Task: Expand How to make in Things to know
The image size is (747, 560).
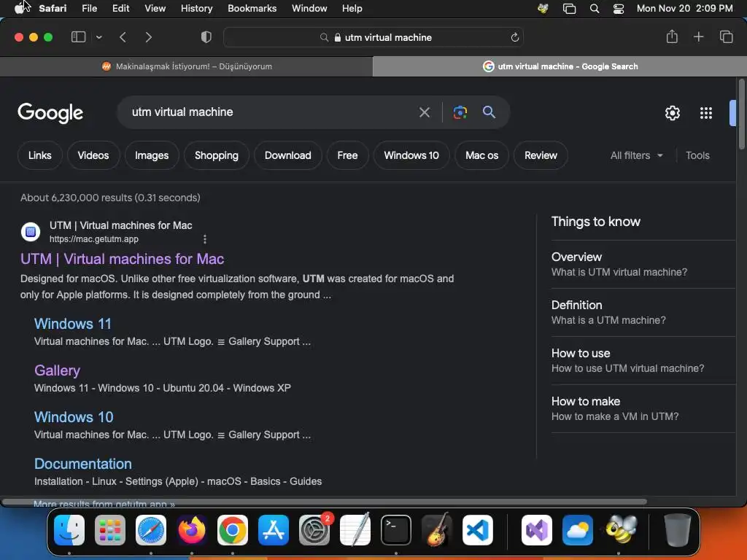Action: coord(643,408)
